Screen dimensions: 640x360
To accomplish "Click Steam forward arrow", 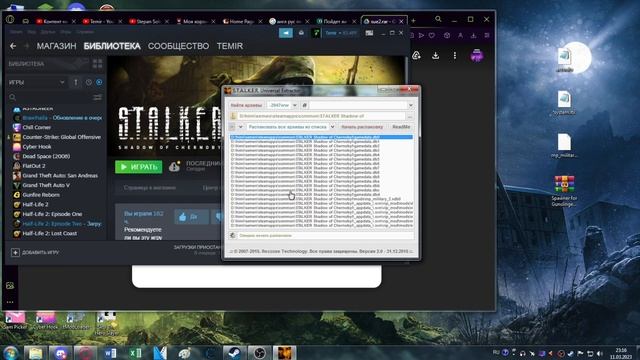I will click(x=27, y=46).
